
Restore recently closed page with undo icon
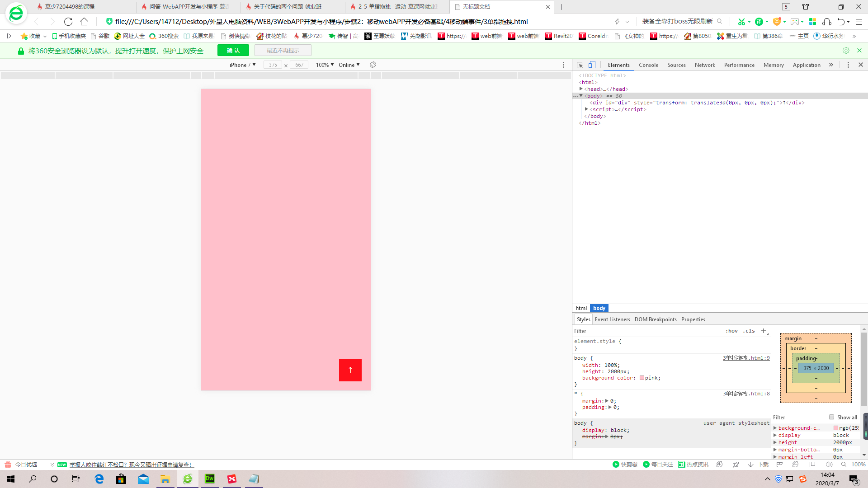841,22
